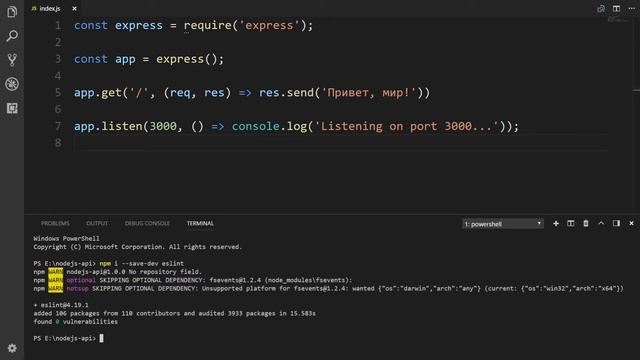Click the 'Listening on port 3000...' string
This screenshot has height=360, width=640.
[407, 126]
